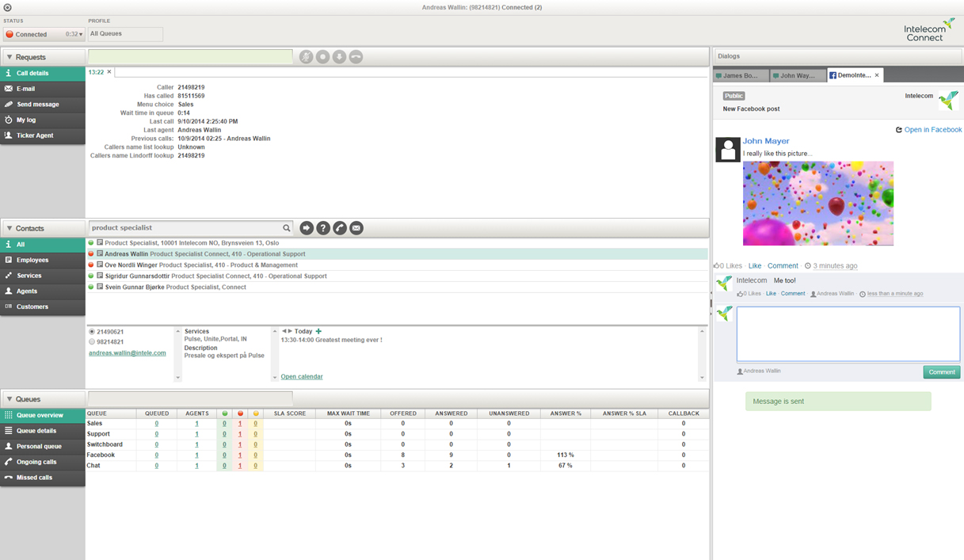
Task: Switch to the James Bo... dialog tab
Action: point(740,75)
